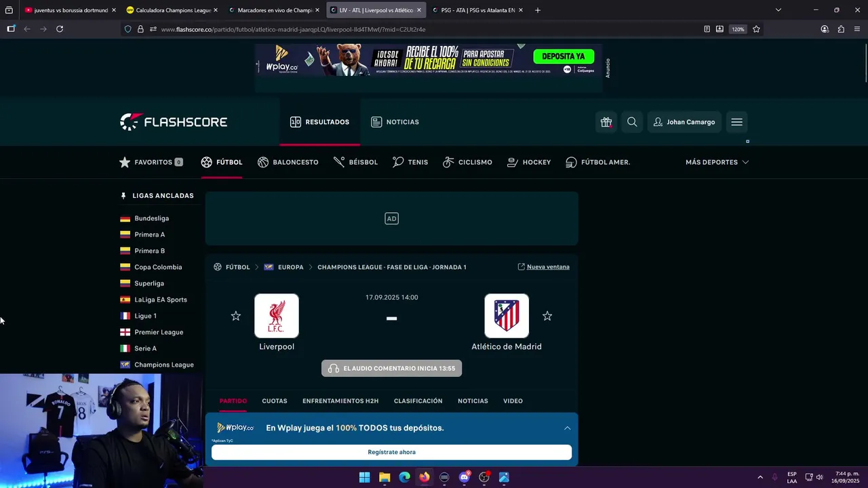The width and height of the screenshot is (868, 488).
Task: Select Baloncesto sport
Action: (x=288, y=162)
